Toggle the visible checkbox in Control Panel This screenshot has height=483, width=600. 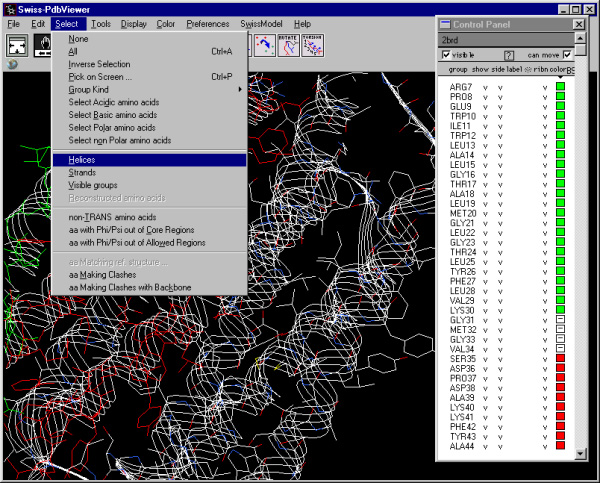tap(446, 55)
